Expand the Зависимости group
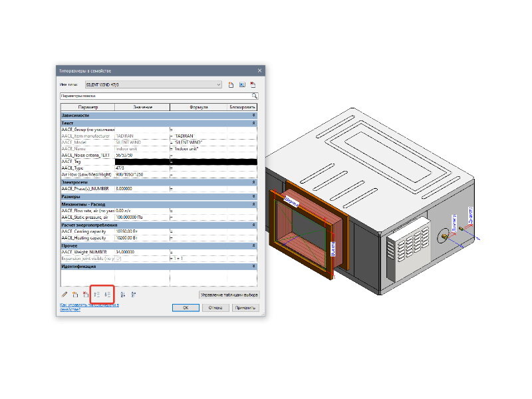 pos(253,115)
